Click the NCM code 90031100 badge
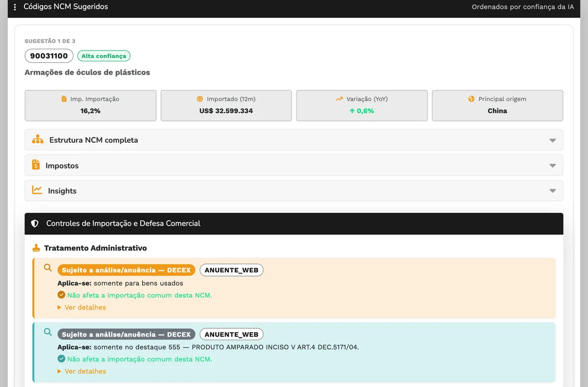 pos(49,56)
